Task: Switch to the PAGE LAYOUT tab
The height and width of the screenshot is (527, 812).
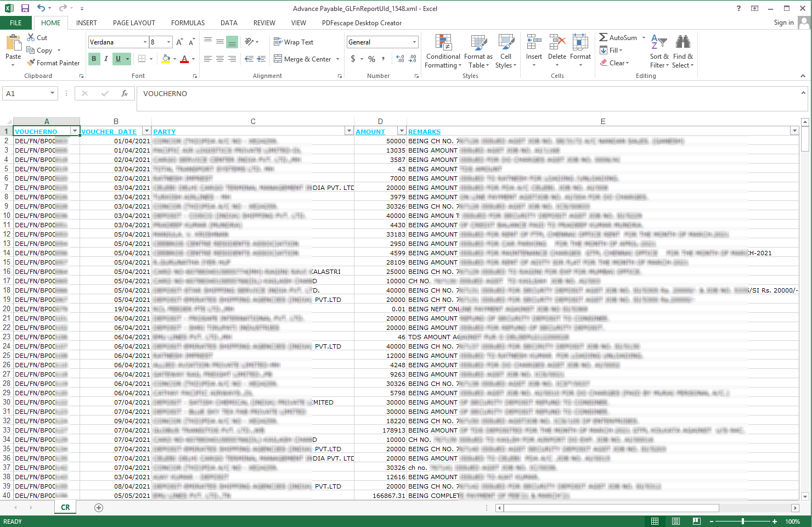Action: (134, 23)
